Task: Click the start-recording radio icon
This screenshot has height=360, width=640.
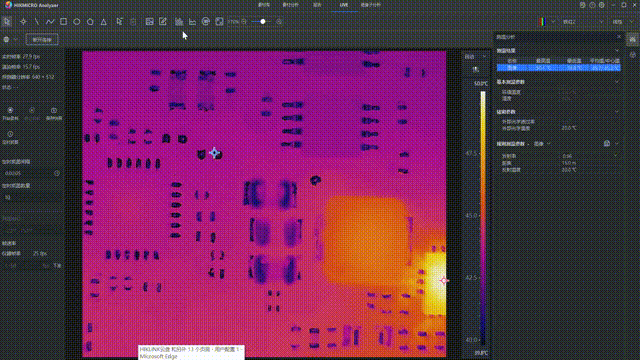Action: [x=10, y=110]
